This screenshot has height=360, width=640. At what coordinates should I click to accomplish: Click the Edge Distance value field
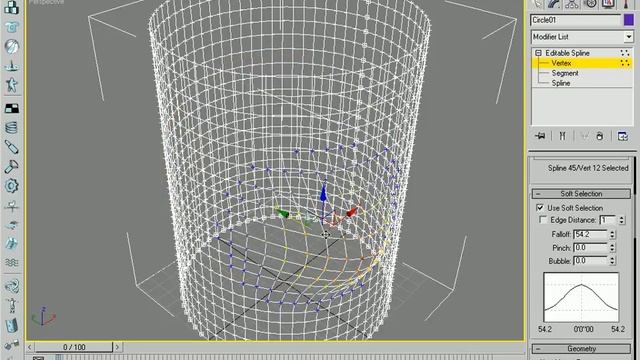tap(607, 220)
